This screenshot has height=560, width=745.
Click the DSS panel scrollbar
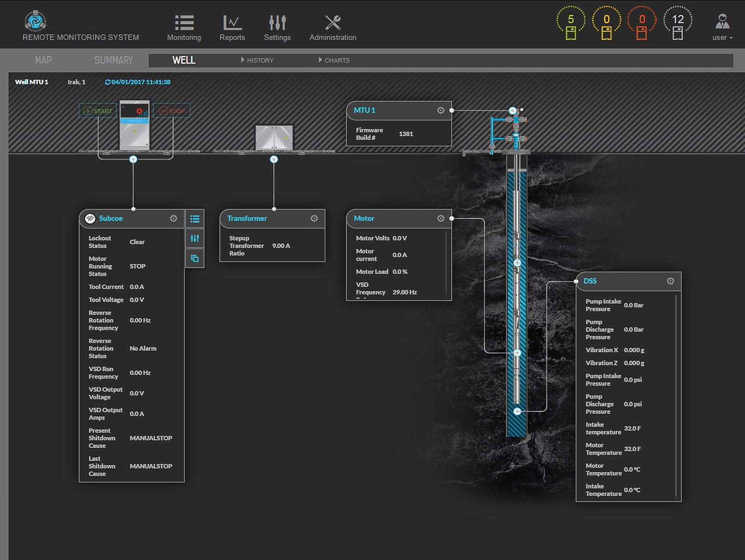click(x=676, y=396)
